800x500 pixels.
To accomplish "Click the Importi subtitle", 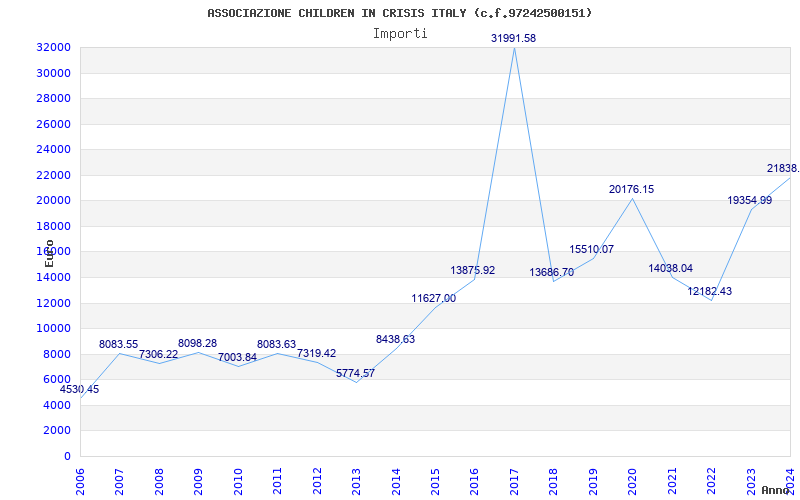I will pos(400,34).
